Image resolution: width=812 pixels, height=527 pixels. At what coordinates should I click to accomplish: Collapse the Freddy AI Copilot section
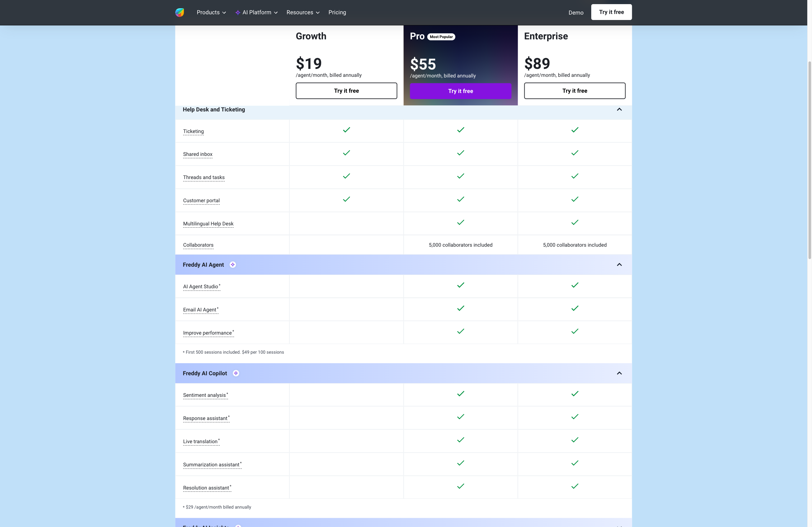coord(619,373)
